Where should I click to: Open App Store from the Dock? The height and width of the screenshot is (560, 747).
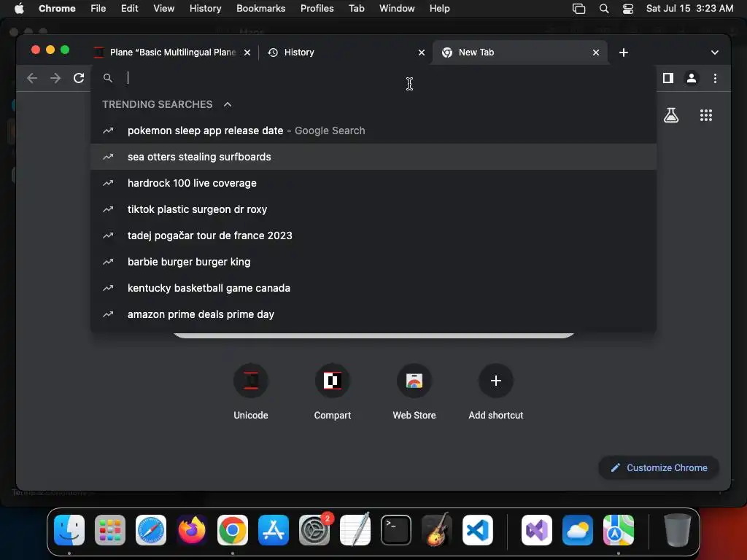pyautogui.click(x=274, y=530)
